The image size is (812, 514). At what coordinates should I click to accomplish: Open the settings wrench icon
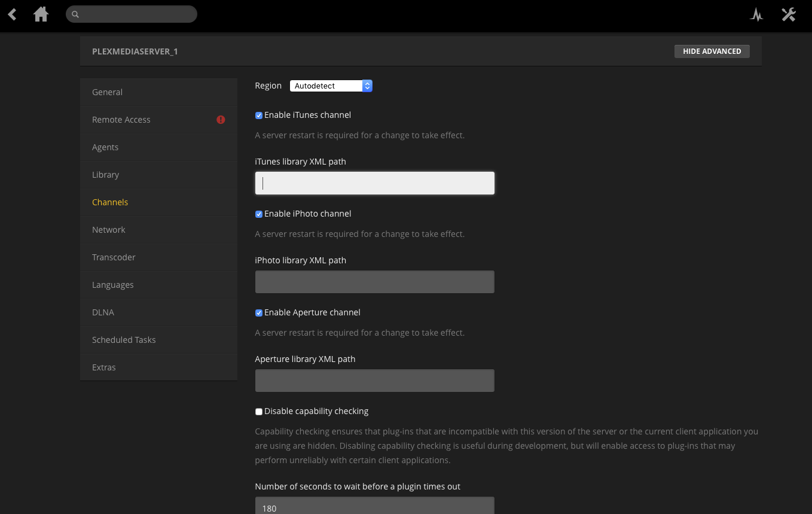[789, 15]
